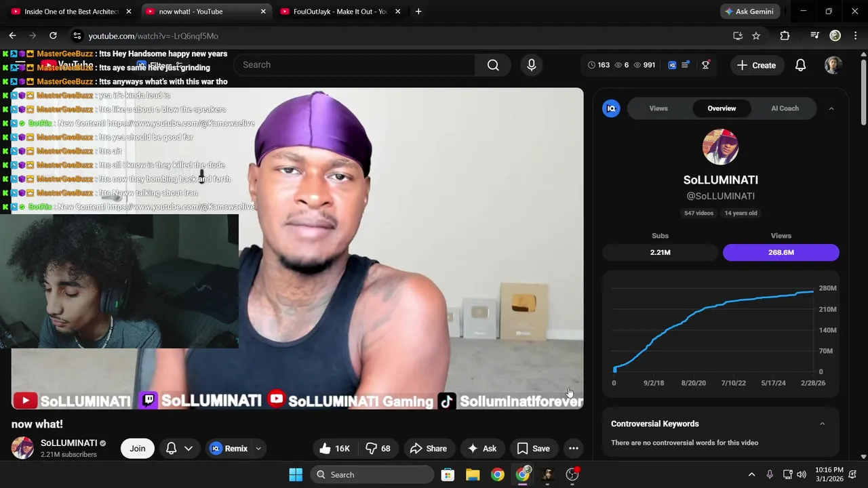Open a new browser tab with plus
This screenshot has height=488, width=868.
(418, 12)
